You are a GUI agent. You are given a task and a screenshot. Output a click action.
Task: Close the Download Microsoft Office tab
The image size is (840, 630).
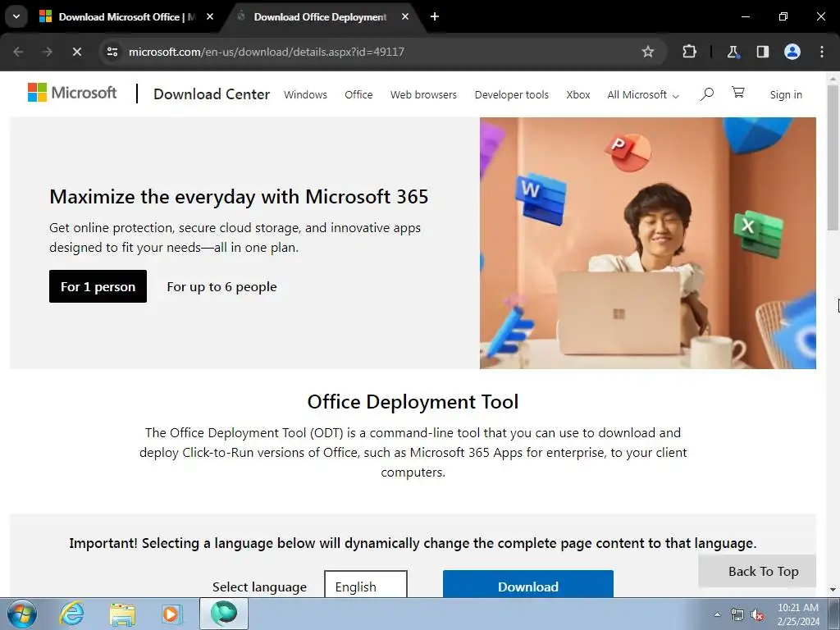tap(210, 16)
